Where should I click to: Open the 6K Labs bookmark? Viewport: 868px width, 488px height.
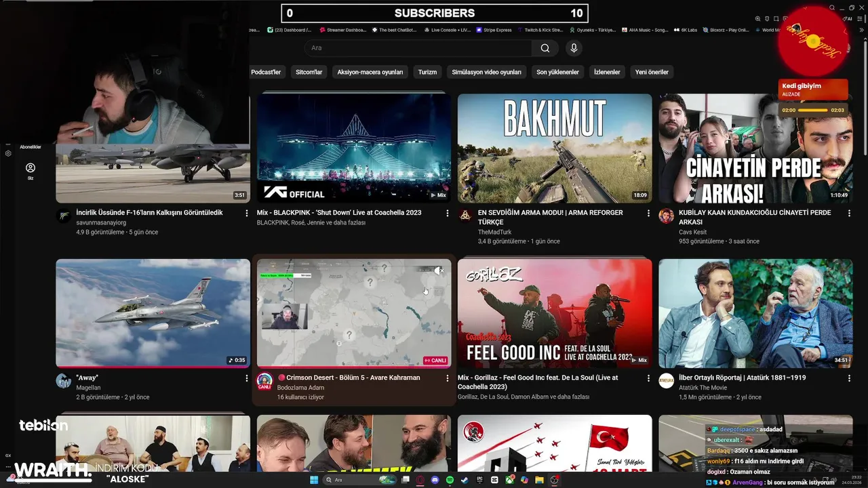(x=684, y=30)
